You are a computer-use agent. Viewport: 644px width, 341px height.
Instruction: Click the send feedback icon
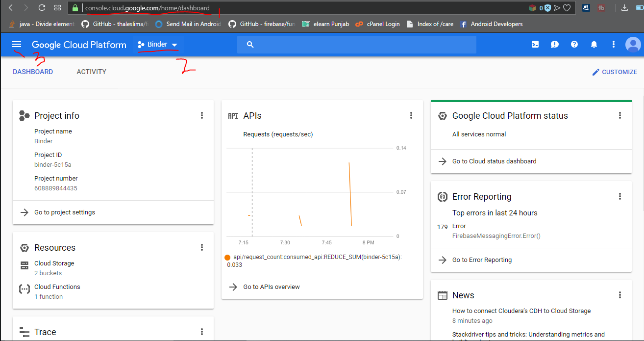pos(554,45)
